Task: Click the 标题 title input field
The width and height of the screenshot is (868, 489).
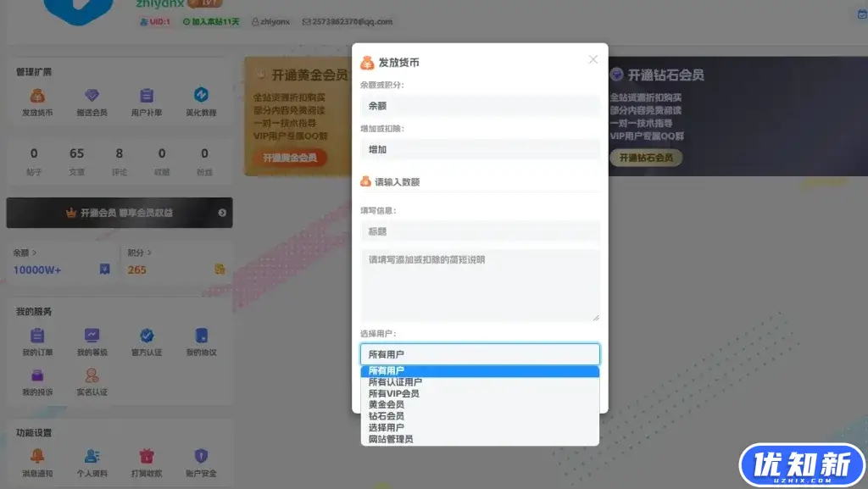Action: 480,231
